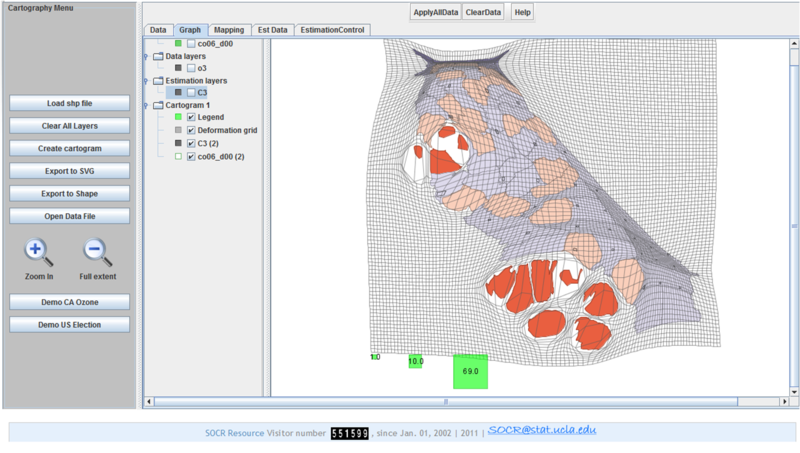This screenshot has height=453, width=800.
Task: Open the SOCR@stat.ucla.edu email link
Action: [x=542, y=430]
